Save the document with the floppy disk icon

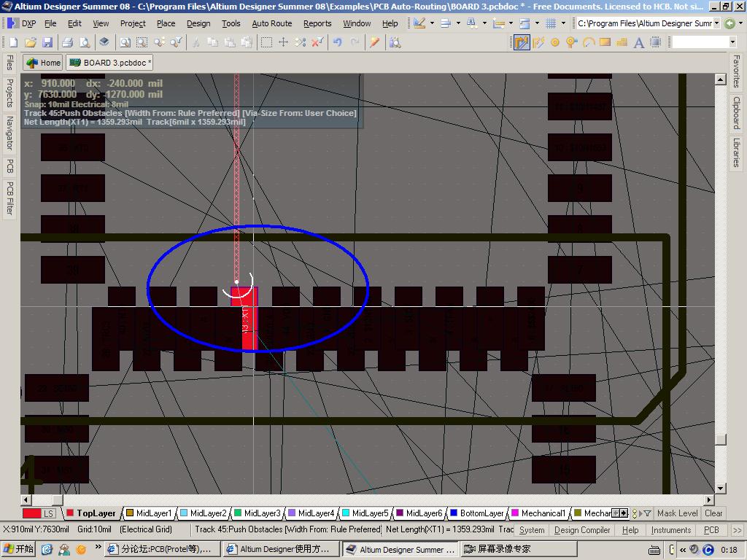(x=47, y=42)
